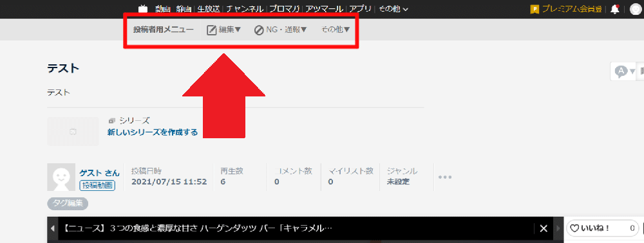The height and width of the screenshot is (243, 644).
Task: Open the ハーゲンダッツ news headline
Action: point(198,229)
